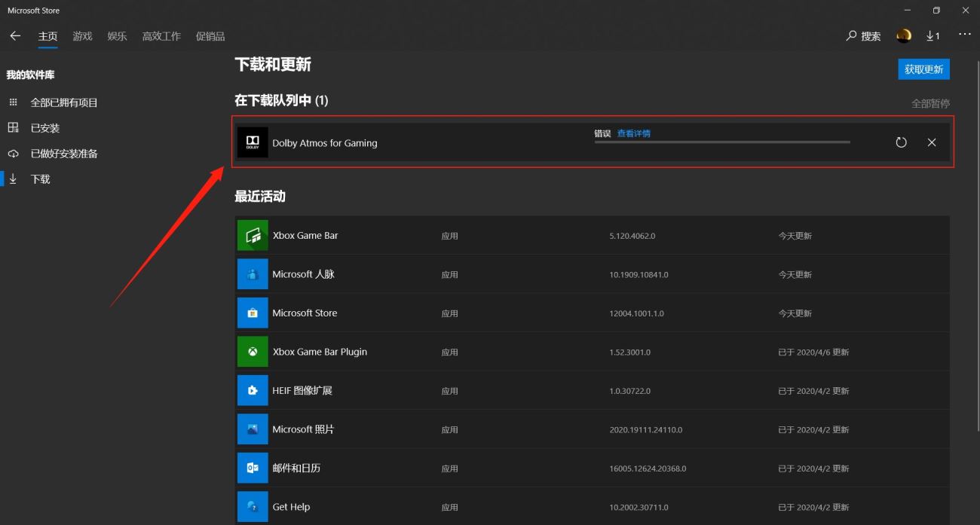Click the 邮件和日历 app icon

click(x=253, y=468)
